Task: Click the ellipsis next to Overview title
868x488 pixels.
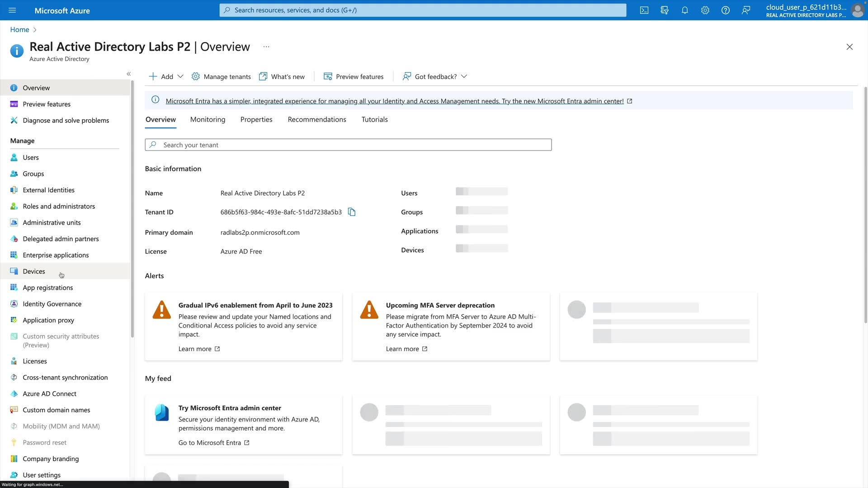Action: [266, 47]
